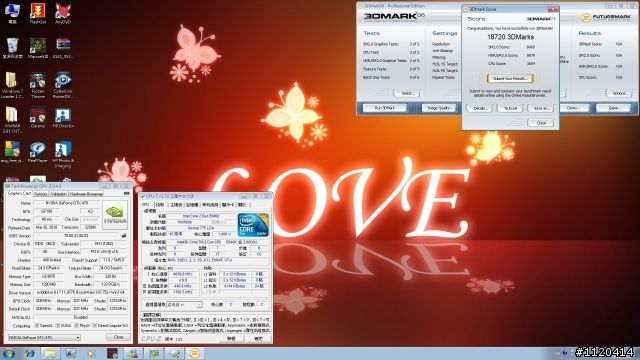The height and width of the screenshot is (360, 640).
Task: Click the Image Quality button in 3DMark06
Action: (x=439, y=108)
